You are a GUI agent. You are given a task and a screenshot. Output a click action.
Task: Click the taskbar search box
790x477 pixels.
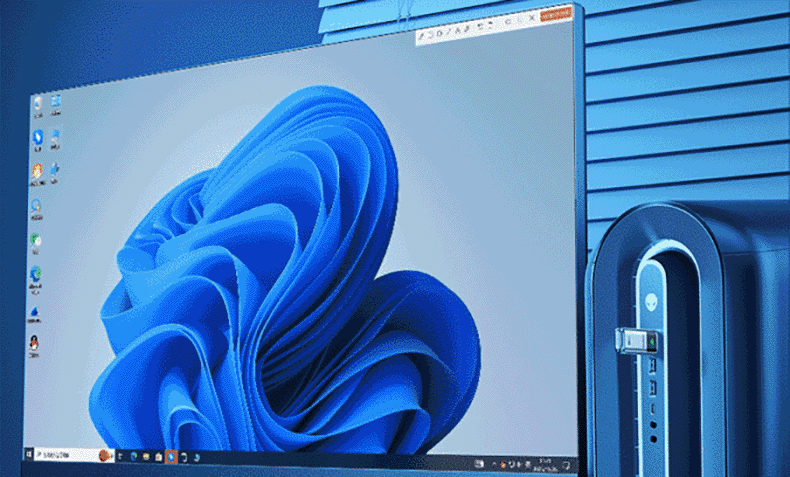coord(75,455)
